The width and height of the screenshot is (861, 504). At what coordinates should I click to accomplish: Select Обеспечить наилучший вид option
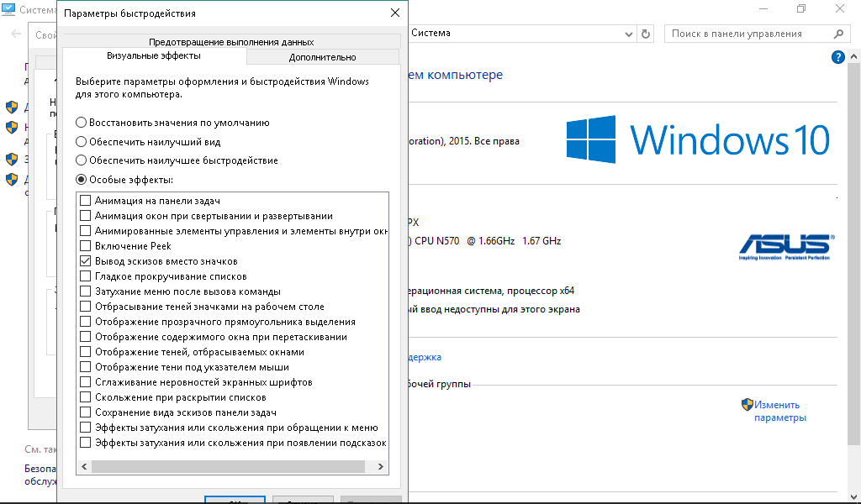(82, 142)
